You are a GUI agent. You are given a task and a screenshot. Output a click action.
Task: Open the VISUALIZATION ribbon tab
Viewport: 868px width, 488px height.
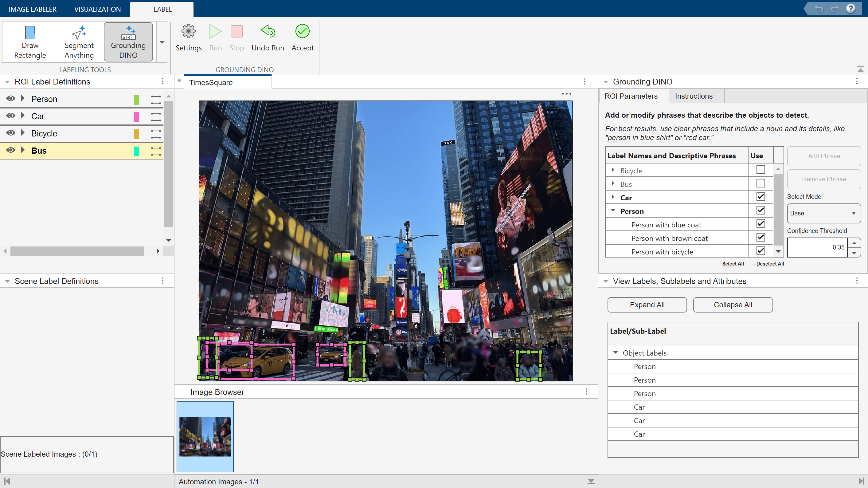(x=97, y=9)
